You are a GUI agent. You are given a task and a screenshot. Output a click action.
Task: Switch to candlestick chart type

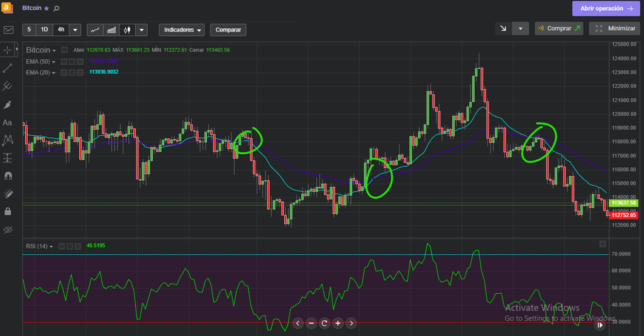coord(127,30)
